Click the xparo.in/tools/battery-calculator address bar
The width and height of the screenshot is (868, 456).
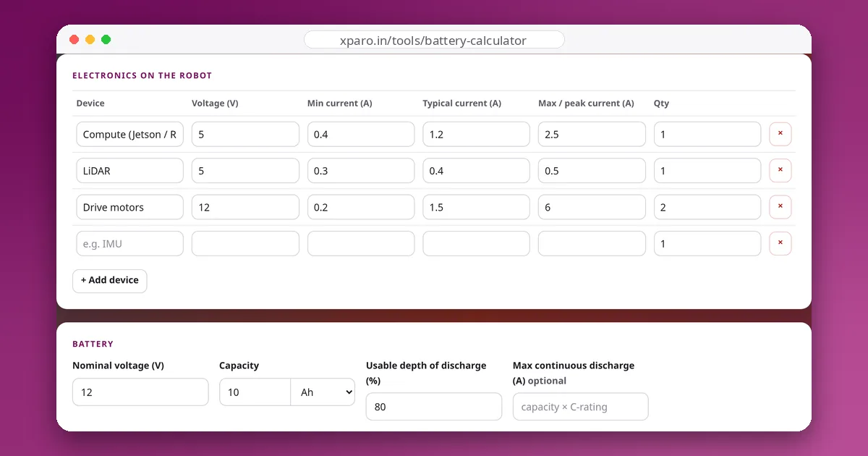(x=434, y=41)
